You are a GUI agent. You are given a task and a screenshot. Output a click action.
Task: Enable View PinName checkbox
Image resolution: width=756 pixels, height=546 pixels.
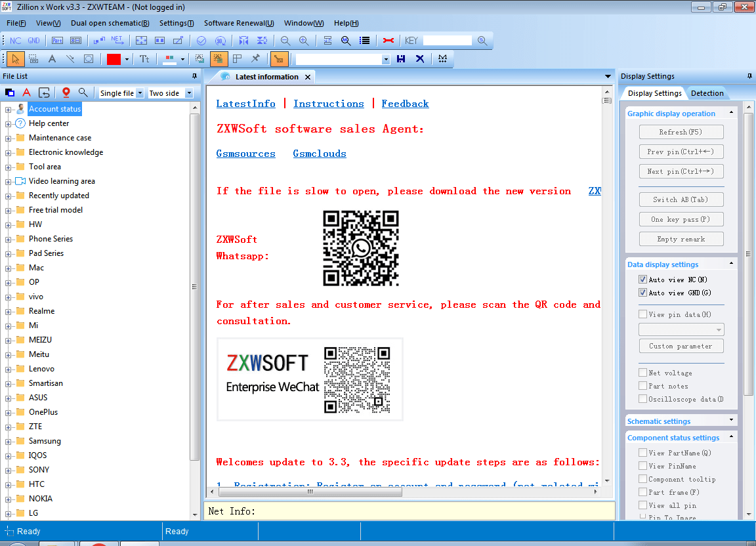pos(642,466)
